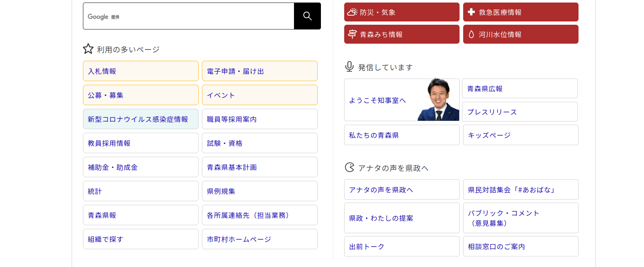This screenshot has width=644, height=267.
Task: Click the weather cloud icon on 防災・気象
Action: (352, 12)
